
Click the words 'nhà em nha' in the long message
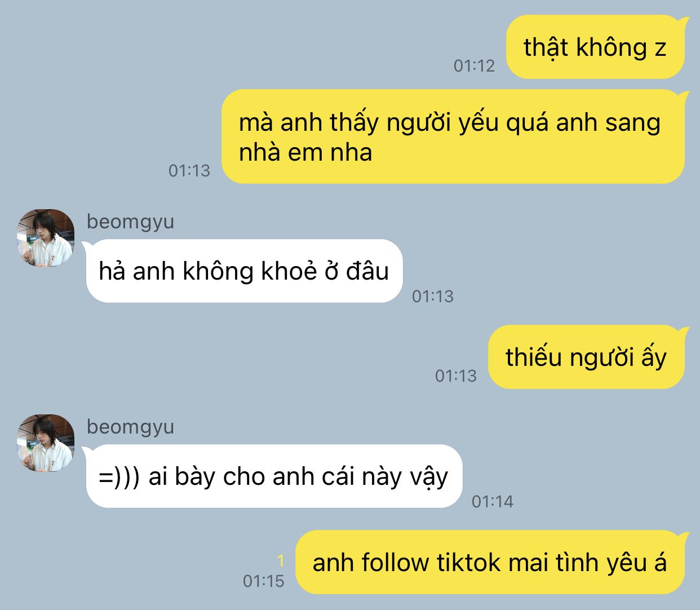coord(305,152)
